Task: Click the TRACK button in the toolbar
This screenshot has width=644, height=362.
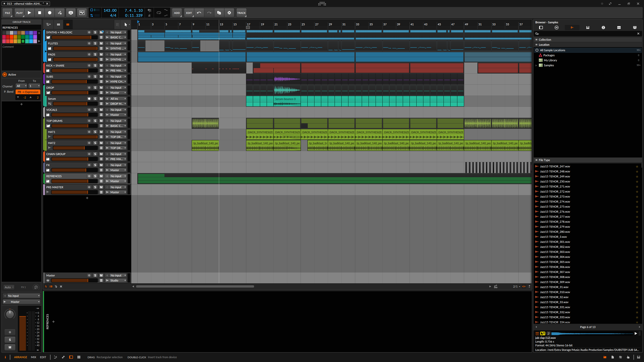Action: tap(241, 13)
